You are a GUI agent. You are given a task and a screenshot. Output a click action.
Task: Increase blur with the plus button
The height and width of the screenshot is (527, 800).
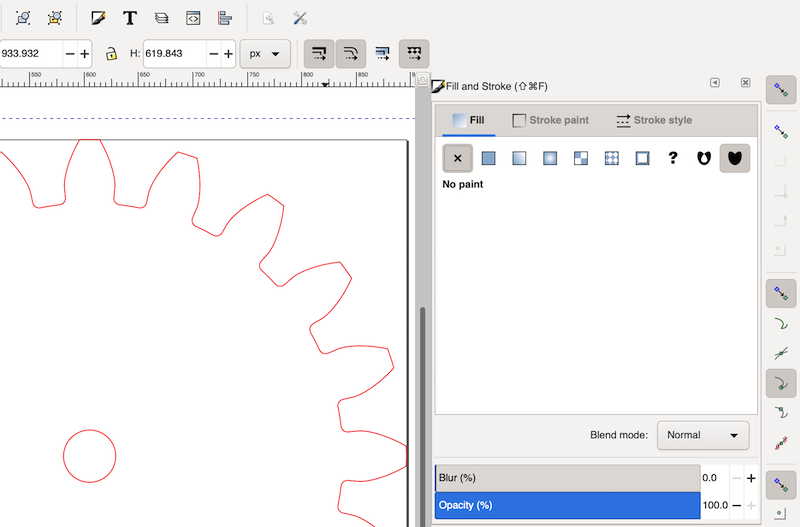click(751, 478)
